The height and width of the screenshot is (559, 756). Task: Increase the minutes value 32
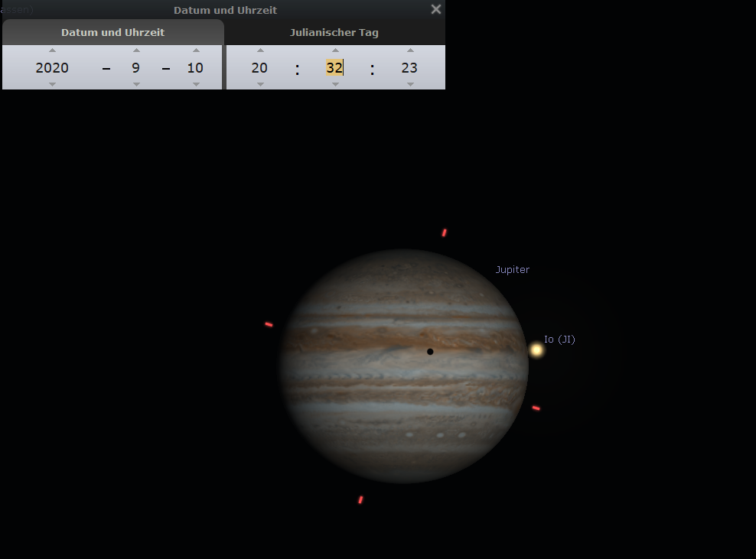tap(335, 50)
